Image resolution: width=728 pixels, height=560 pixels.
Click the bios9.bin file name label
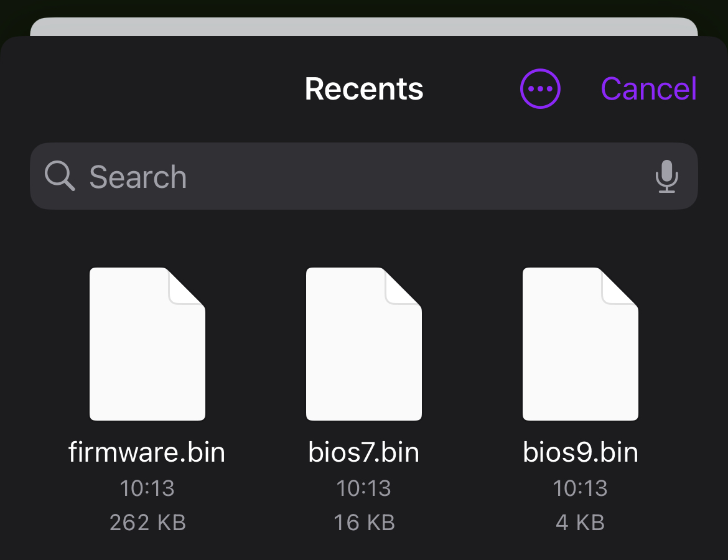tap(580, 452)
